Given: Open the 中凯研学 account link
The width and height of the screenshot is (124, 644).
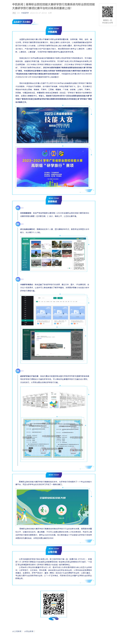Looking at the screenshot, I should 25,13.
